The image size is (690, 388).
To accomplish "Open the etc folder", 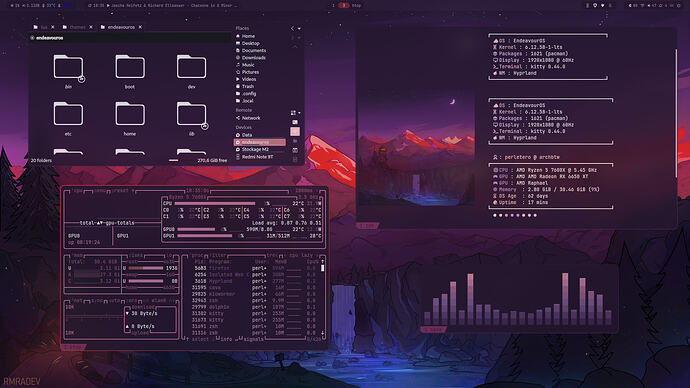I will [x=68, y=118].
